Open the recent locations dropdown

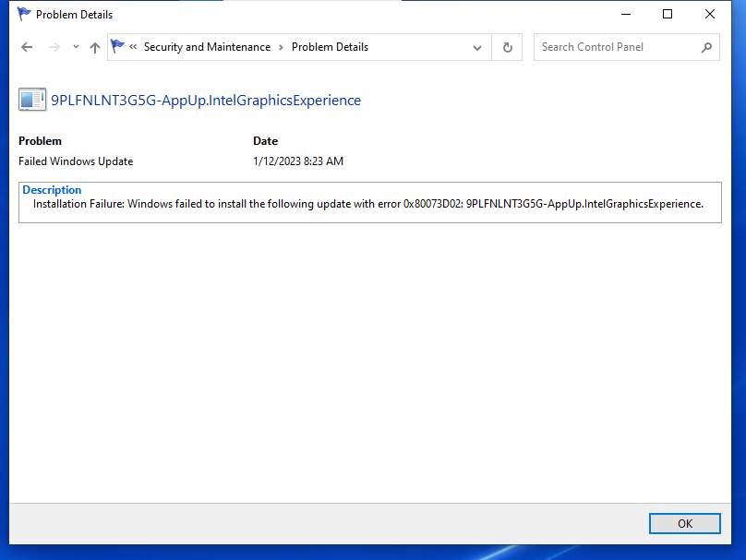coord(76,47)
